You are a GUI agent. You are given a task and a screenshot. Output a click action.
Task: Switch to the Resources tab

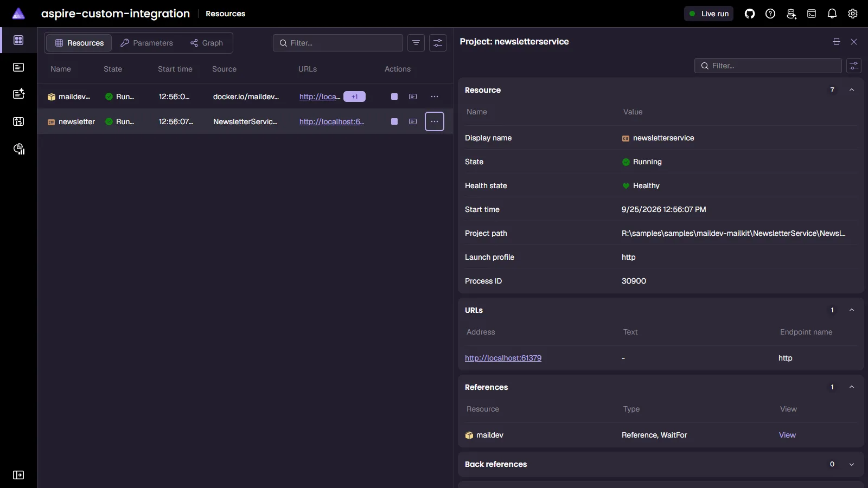[x=79, y=43]
